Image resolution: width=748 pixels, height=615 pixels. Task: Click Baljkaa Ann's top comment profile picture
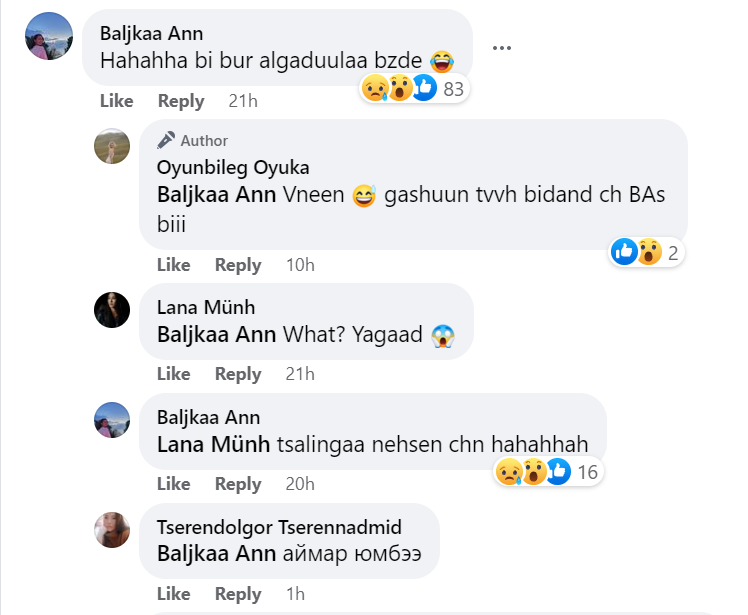point(47,37)
